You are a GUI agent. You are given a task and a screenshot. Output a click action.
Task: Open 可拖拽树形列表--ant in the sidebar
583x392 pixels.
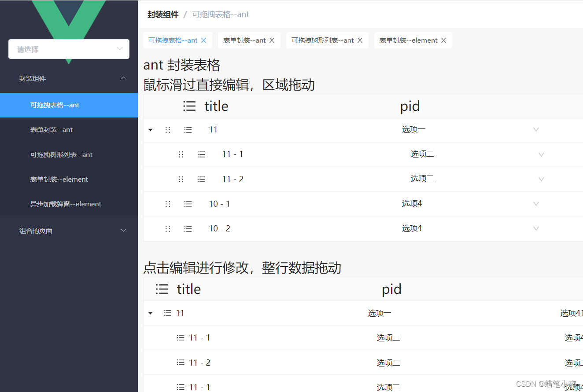[x=69, y=154]
